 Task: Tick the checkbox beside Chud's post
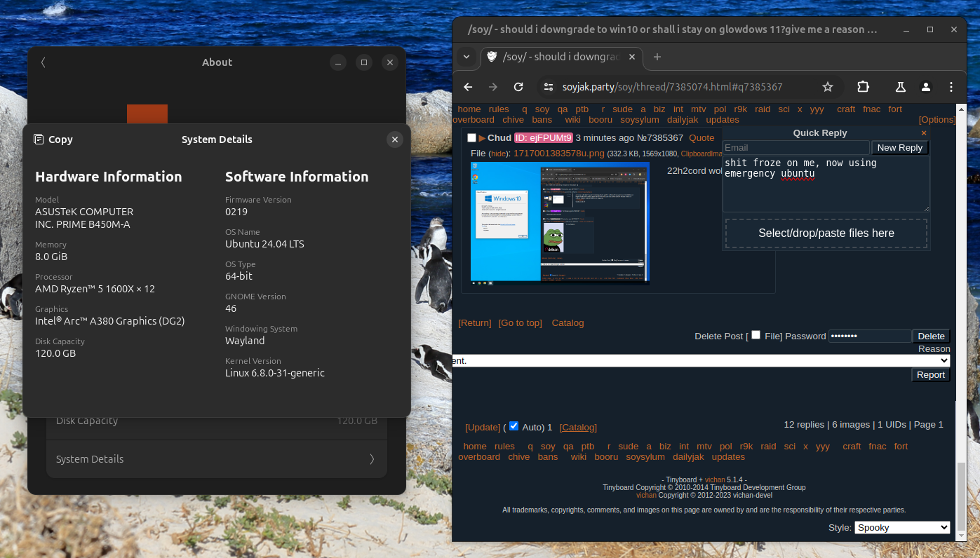click(471, 138)
